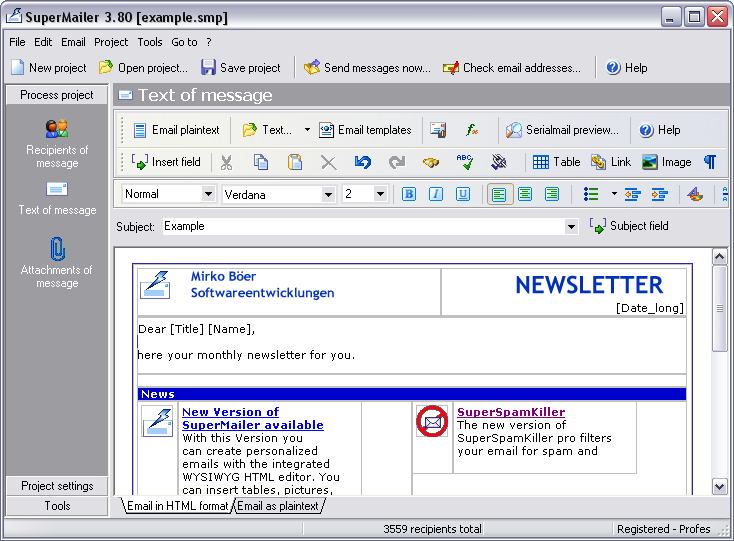Open Project settings panel
The image size is (734, 541).
coord(57,486)
